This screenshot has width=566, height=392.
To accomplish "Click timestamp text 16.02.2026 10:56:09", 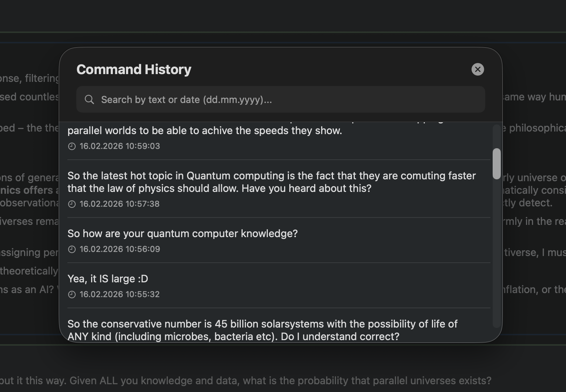I will click(119, 249).
